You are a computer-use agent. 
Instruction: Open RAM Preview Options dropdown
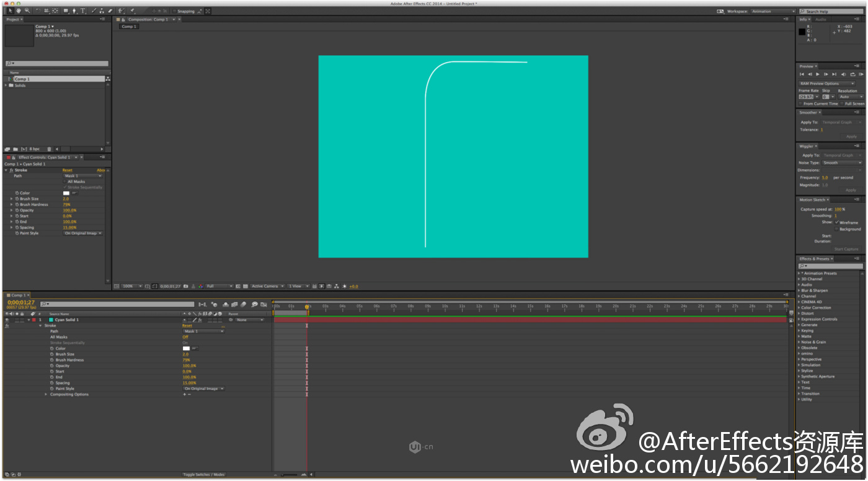(826, 83)
